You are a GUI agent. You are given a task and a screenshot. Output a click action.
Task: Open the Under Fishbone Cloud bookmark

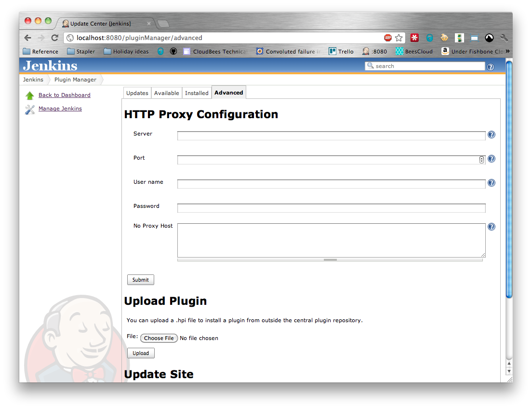[472, 51]
